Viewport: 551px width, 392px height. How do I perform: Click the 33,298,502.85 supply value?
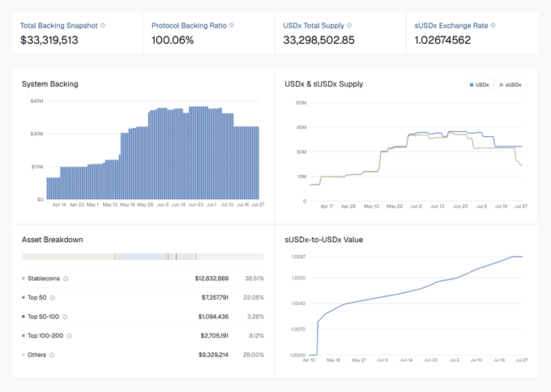(318, 40)
